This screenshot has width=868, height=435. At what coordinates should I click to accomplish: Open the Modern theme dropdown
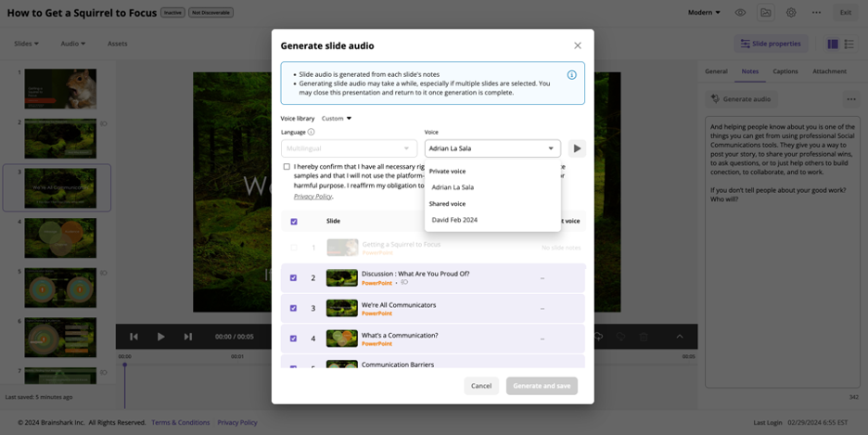click(x=704, y=12)
